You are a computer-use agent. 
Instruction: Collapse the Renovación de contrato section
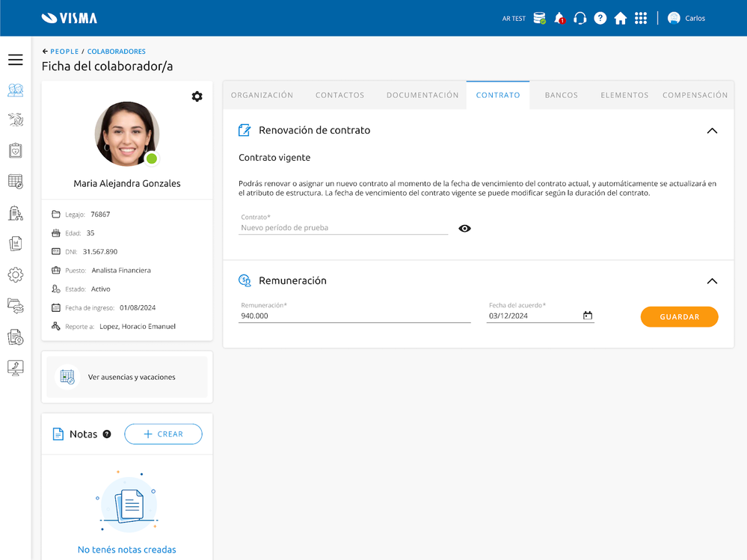click(x=712, y=131)
